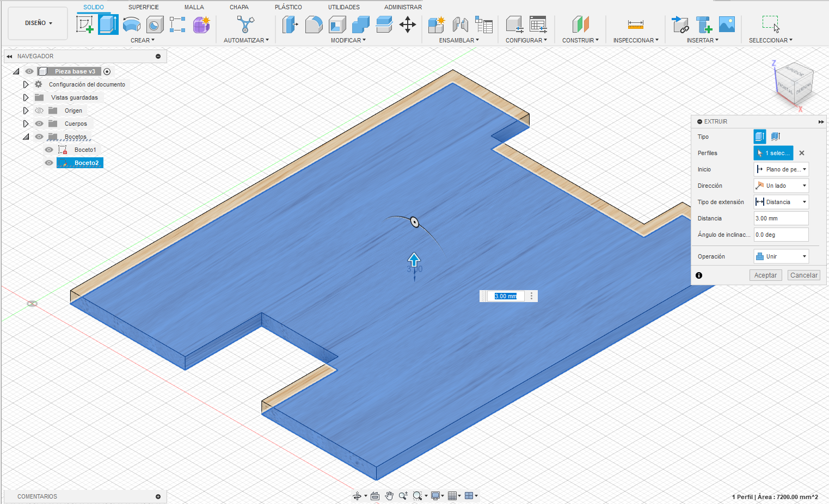Image resolution: width=829 pixels, height=504 pixels.
Task: Expand the Origen tree node
Action: click(x=26, y=110)
